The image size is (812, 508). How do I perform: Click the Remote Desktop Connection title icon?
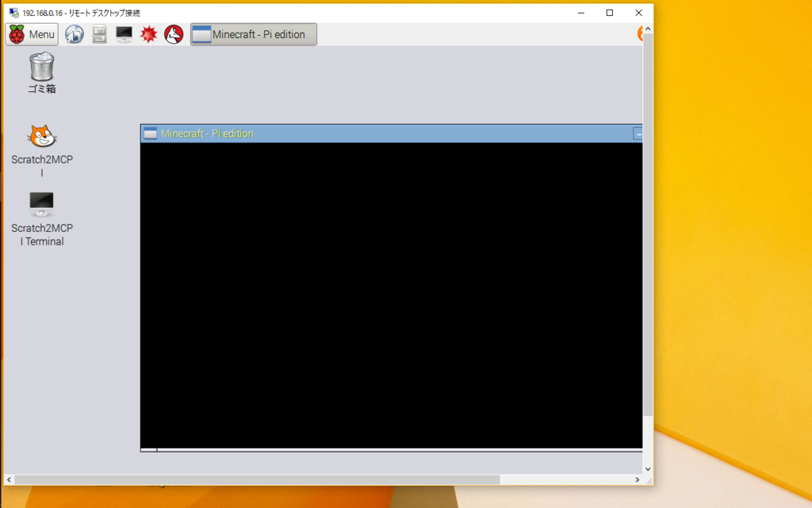14,13
